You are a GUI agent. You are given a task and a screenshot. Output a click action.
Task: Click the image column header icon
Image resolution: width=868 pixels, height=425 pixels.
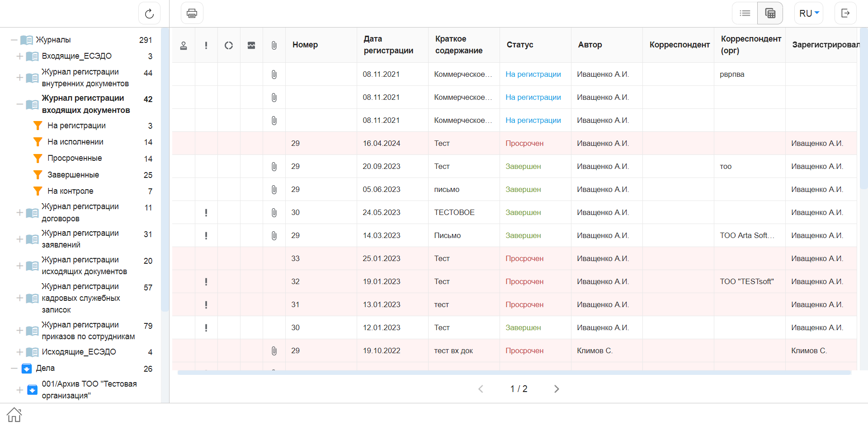pyautogui.click(x=251, y=45)
